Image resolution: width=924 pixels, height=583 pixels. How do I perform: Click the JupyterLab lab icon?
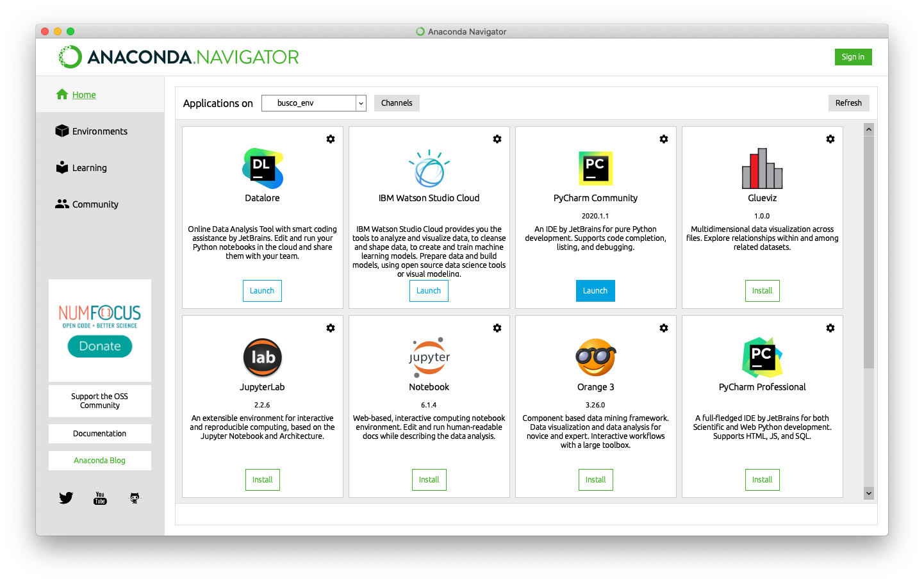pos(262,357)
